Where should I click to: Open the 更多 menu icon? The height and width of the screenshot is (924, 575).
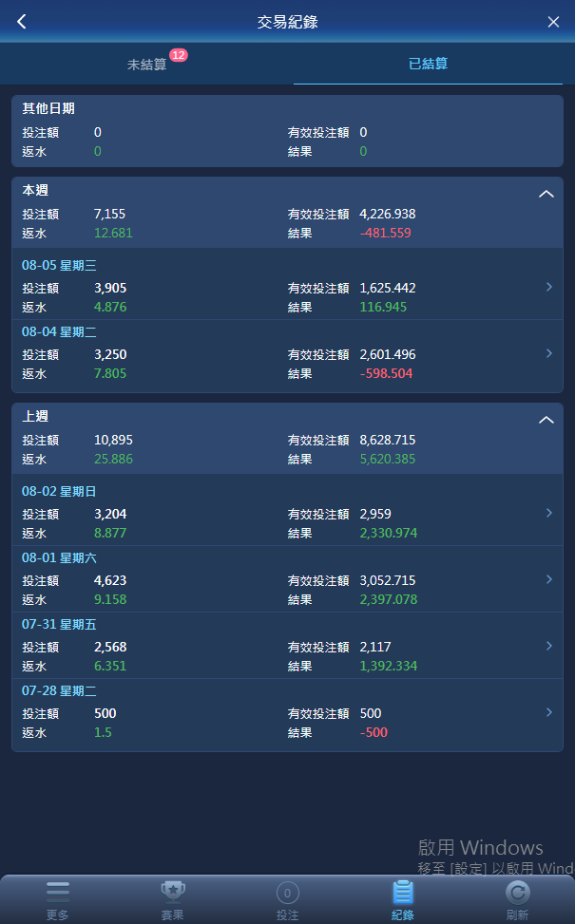click(x=58, y=892)
